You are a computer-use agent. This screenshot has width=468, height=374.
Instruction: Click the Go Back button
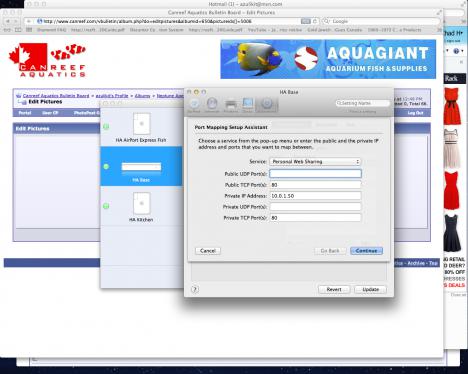[330, 251]
